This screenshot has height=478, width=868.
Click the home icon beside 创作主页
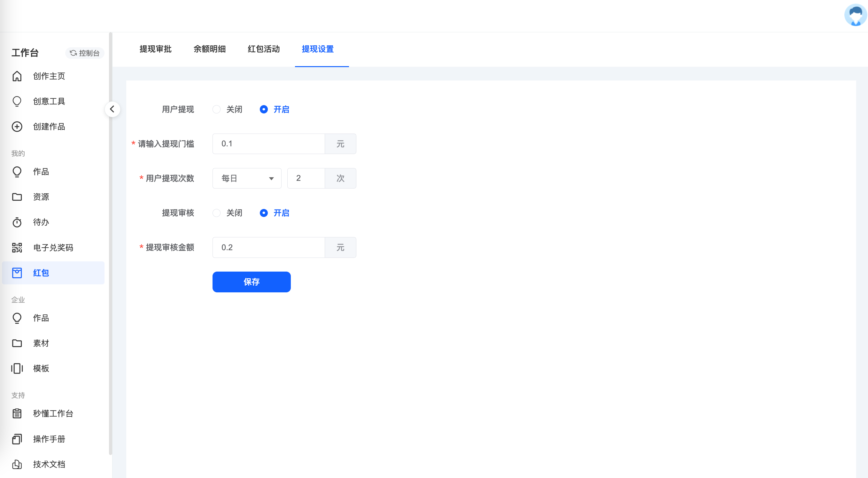coord(17,76)
